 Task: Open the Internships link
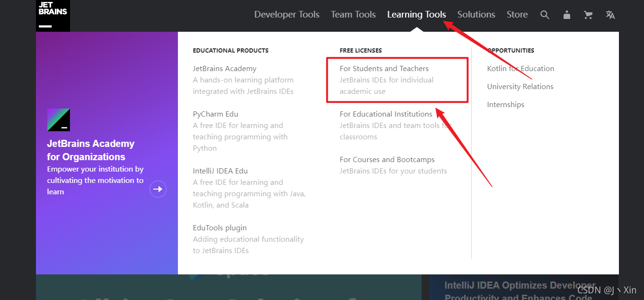(505, 105)
